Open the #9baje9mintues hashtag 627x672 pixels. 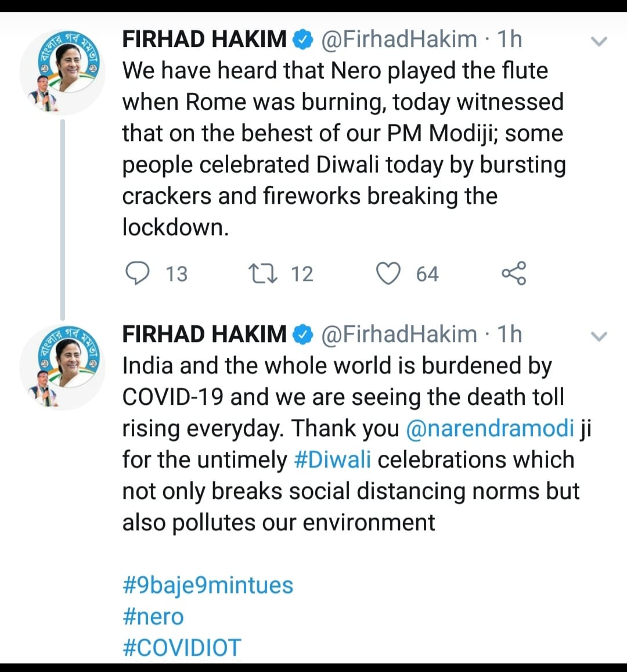point(208,585)
